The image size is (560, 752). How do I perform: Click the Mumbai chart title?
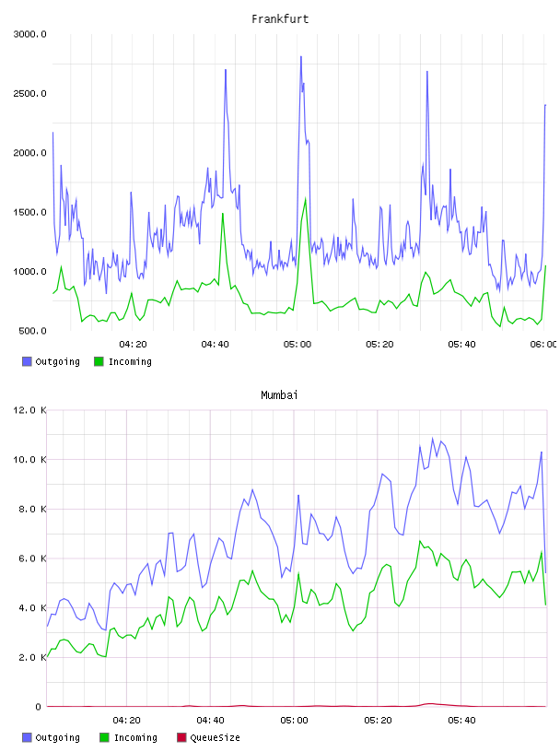(x=279, y=395)
